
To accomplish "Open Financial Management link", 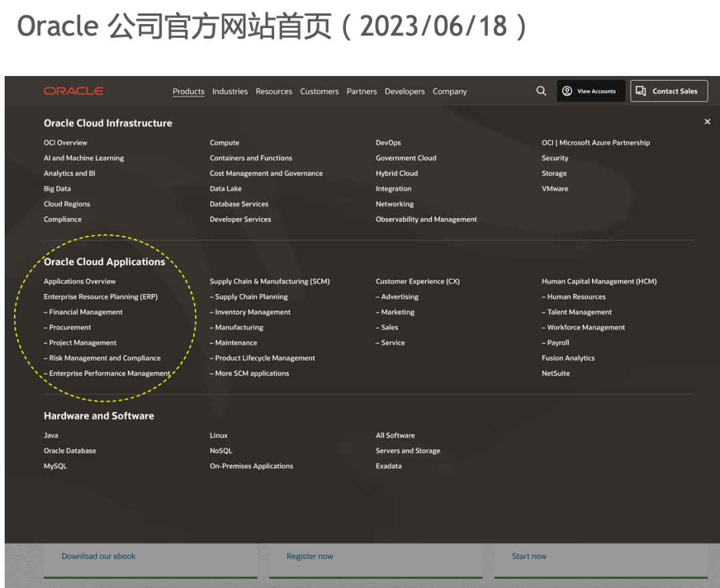I will pyautogui.click(x=83, y=312).
